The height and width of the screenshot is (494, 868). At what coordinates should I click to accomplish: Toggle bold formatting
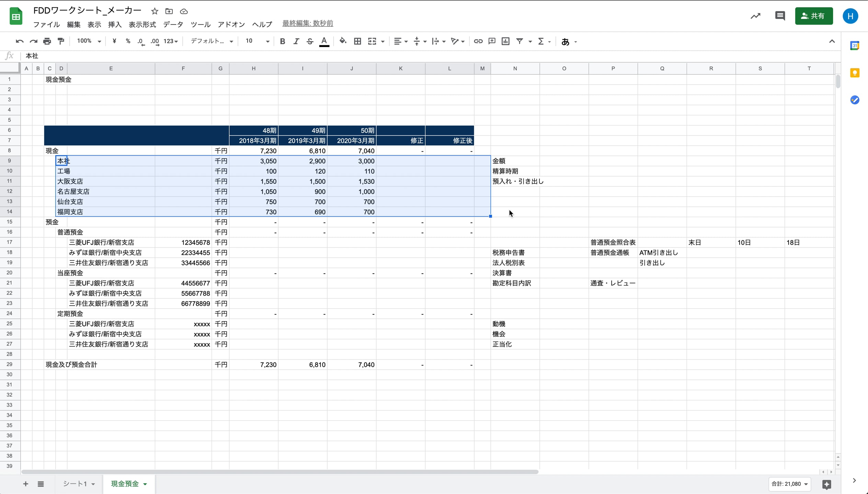click(282, 42)
